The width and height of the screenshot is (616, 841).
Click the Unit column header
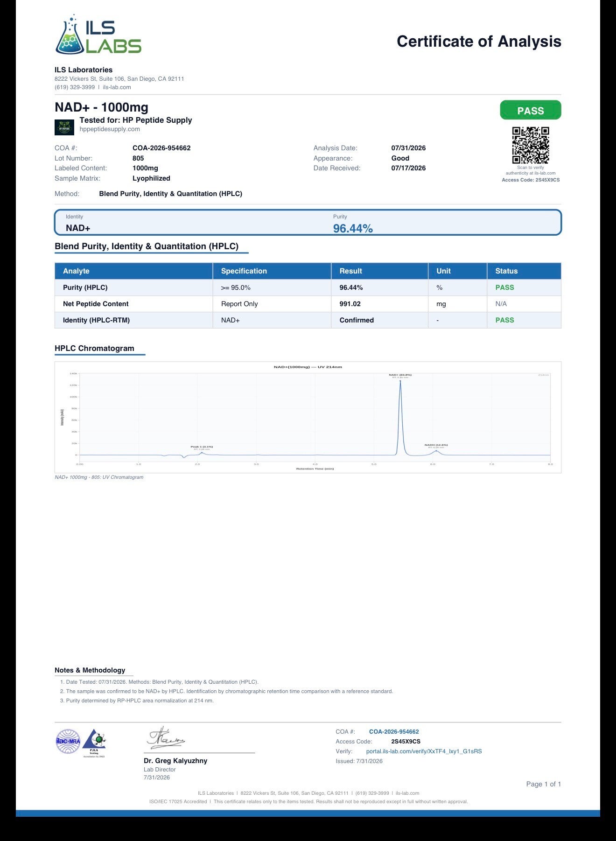point(458,271)
